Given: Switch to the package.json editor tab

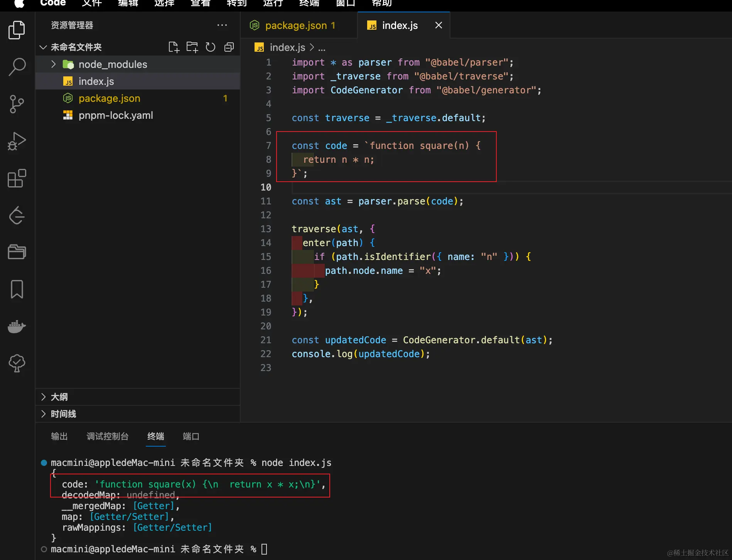Looking at the screenshot, I should click(299, 25).
